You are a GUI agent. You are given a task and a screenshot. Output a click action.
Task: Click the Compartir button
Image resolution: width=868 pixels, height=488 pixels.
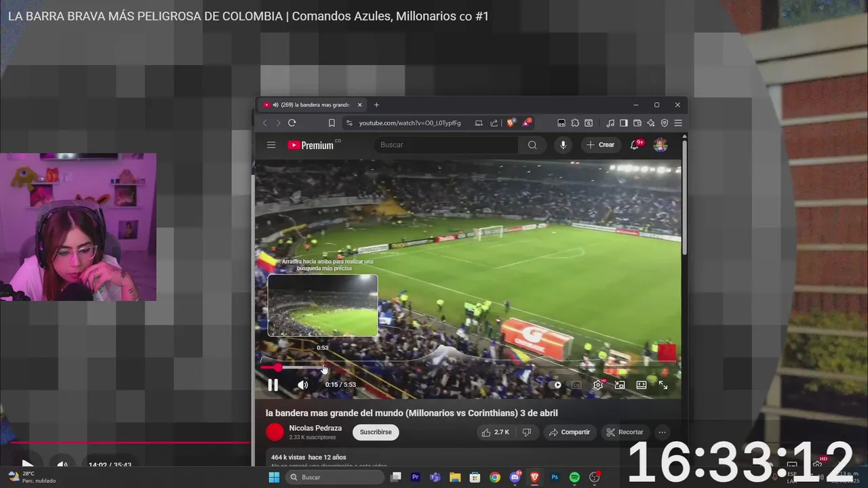[570, 432]
